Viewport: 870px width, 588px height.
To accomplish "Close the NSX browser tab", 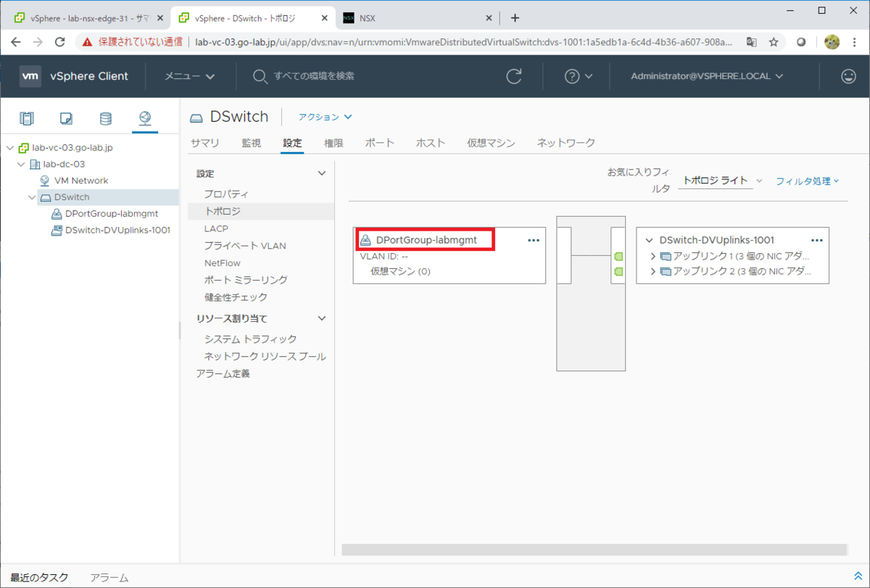I will (x=489, y=18).
